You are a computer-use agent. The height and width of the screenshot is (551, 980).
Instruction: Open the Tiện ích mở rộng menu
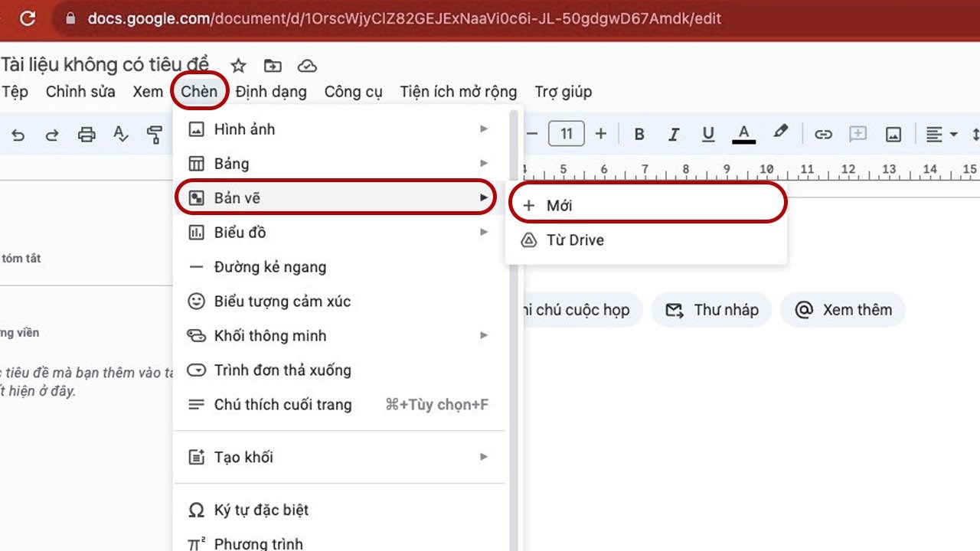(459, 92)
